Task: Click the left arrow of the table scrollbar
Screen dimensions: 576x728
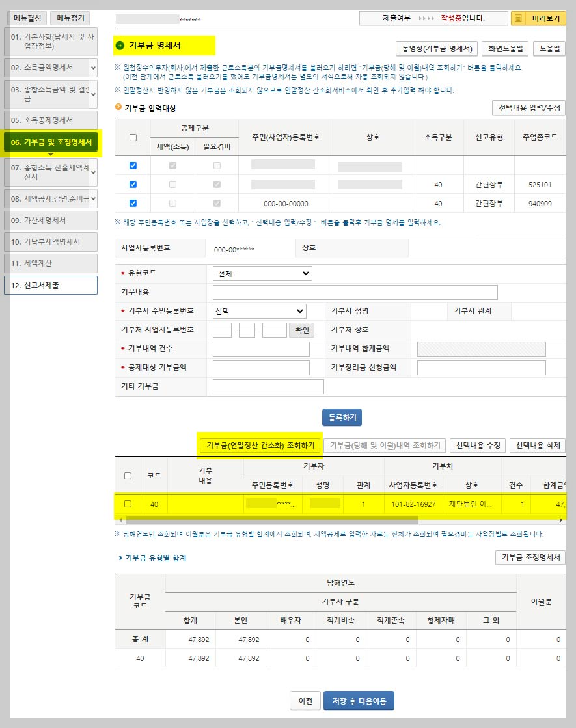Action: [120, 520]
